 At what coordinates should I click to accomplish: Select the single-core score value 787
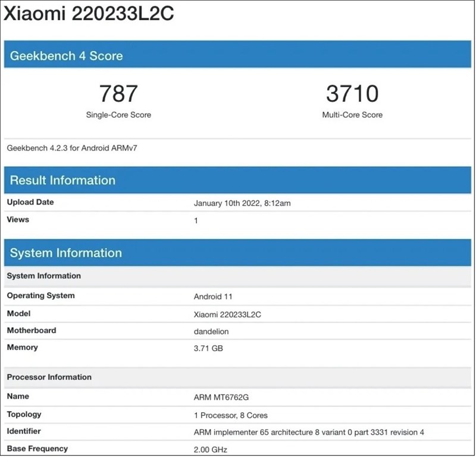[118, 93]
